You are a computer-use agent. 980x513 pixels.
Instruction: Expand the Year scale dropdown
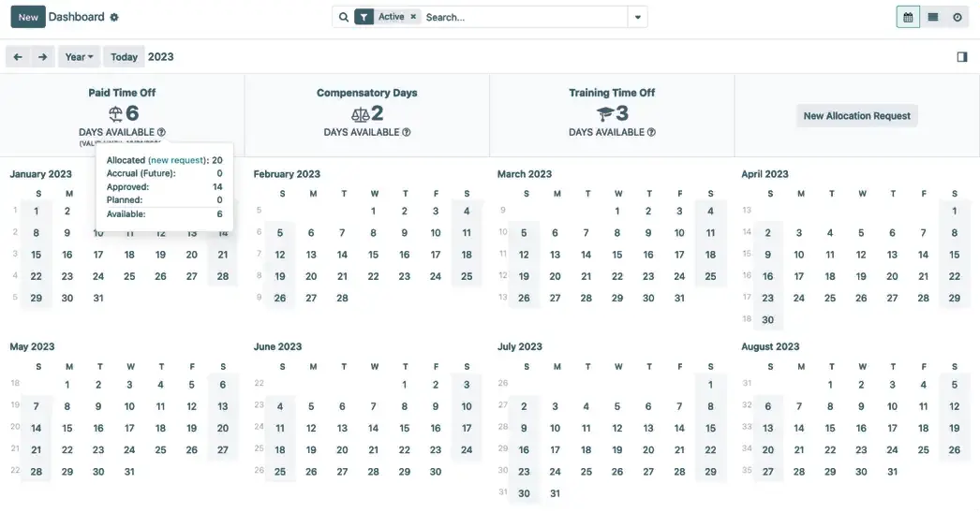(x=79, y=57)
